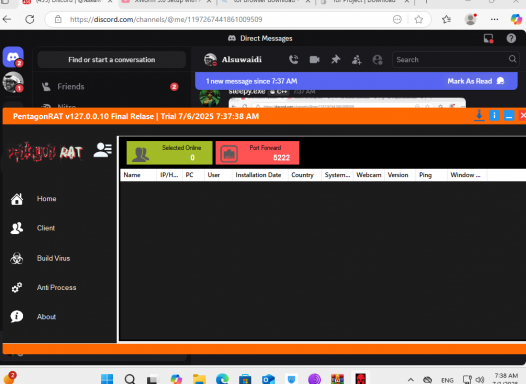Open pinned messages in Discord chat
This screenshot has width=526, height=384.
click(x=335, y=60)
